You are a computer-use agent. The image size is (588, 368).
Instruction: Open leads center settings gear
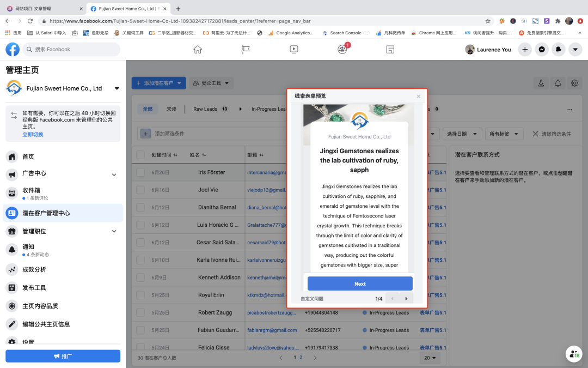(x=574, y=83)
